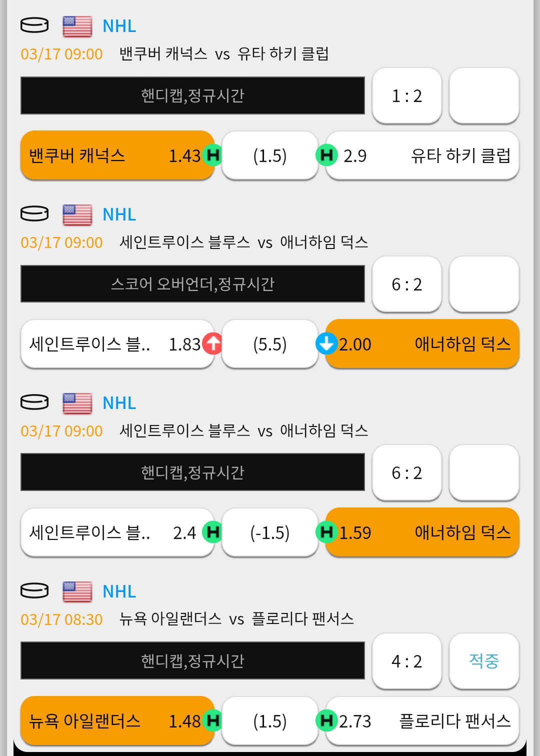Click the 4 : 2 score box
540x756 pixels.
[407, 661]
